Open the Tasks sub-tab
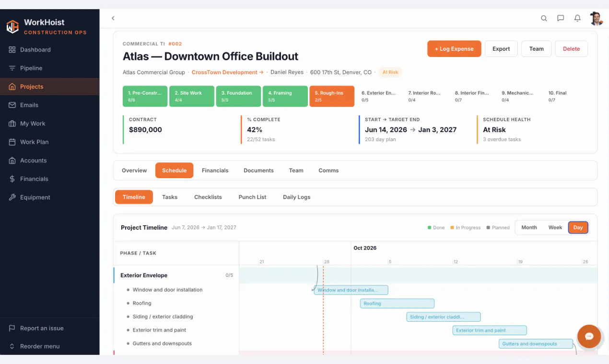 [x=170, y=197]
